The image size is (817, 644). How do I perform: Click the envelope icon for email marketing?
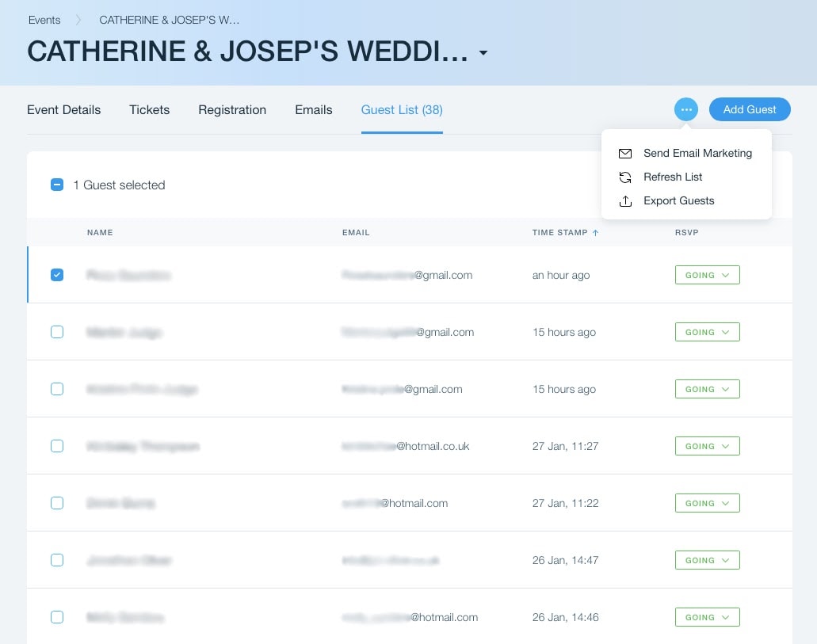(625, 154)
